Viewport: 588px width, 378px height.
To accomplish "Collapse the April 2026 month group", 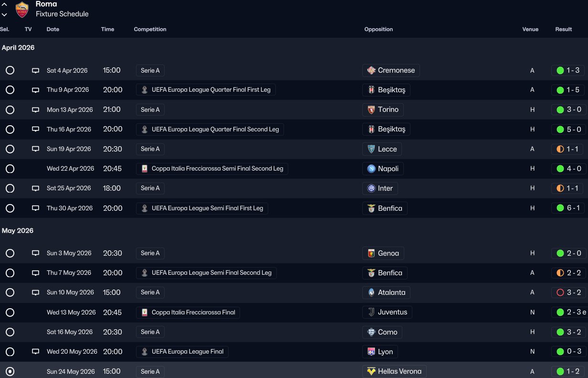I will (18, 48).
